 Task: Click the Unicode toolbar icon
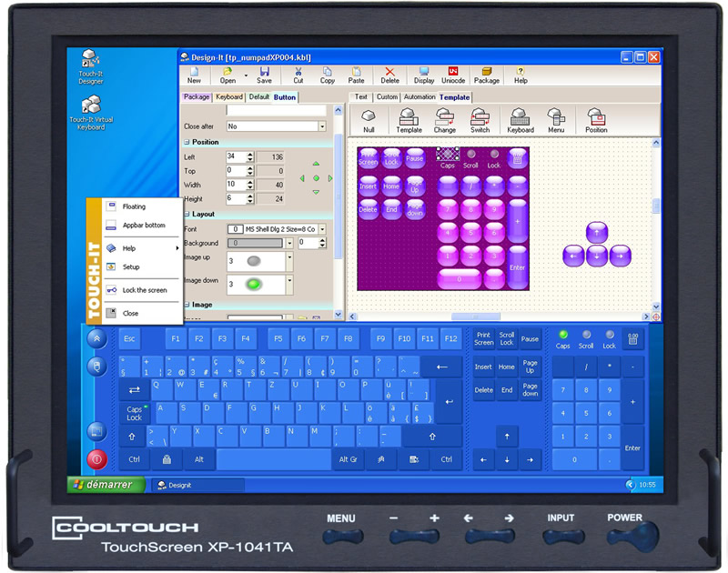453,75
